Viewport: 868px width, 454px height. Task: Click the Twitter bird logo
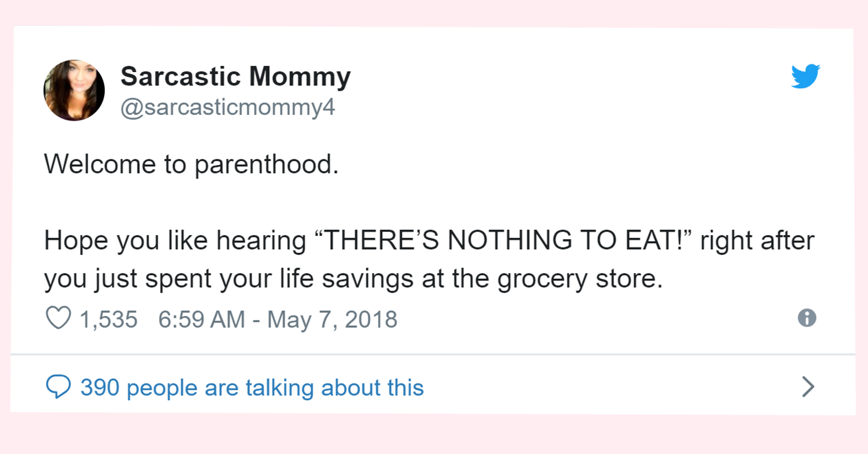tap(805, 76)
